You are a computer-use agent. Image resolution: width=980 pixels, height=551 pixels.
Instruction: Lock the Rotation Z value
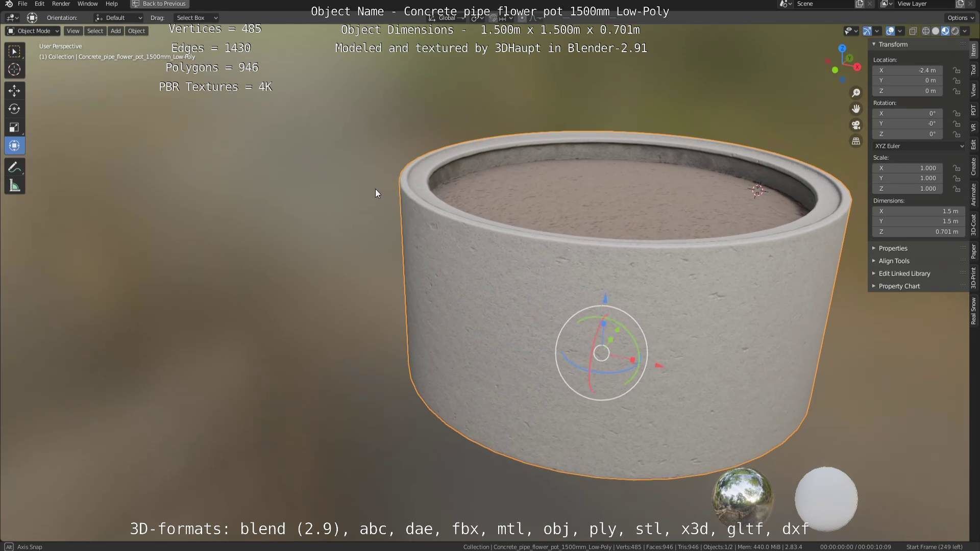(957, 134)
